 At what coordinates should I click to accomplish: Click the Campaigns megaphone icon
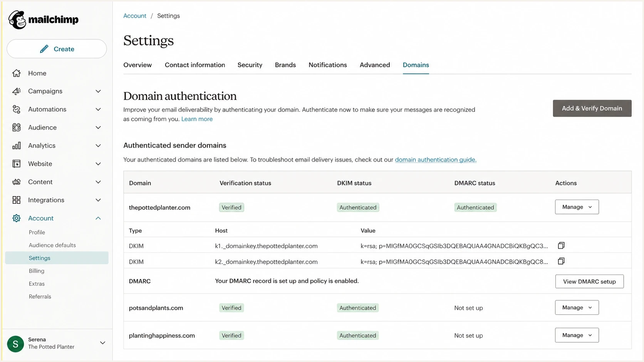(17, 91)
